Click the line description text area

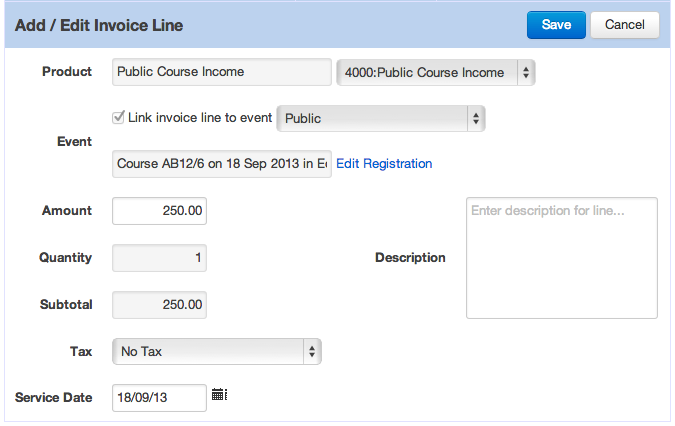pyautogui.click(x=562, y=258)
